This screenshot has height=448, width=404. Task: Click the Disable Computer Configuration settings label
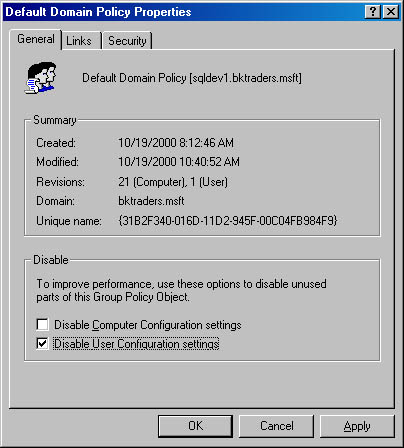[x=148, y=325]
